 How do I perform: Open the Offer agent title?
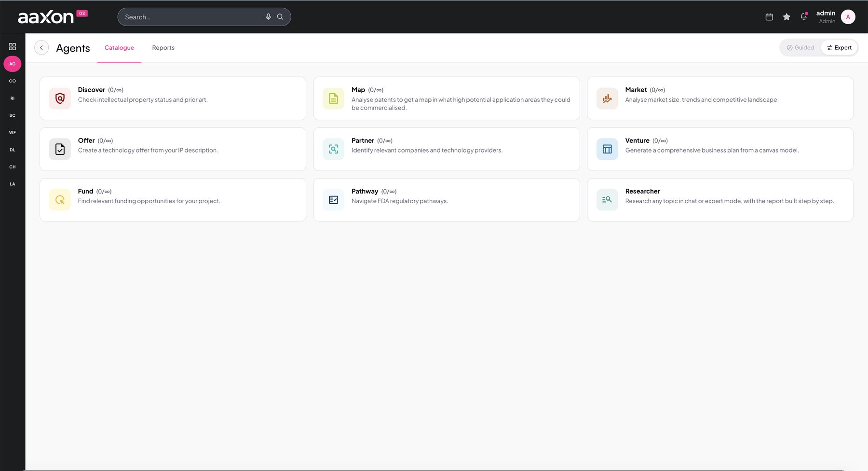click(x=86, y=140)
